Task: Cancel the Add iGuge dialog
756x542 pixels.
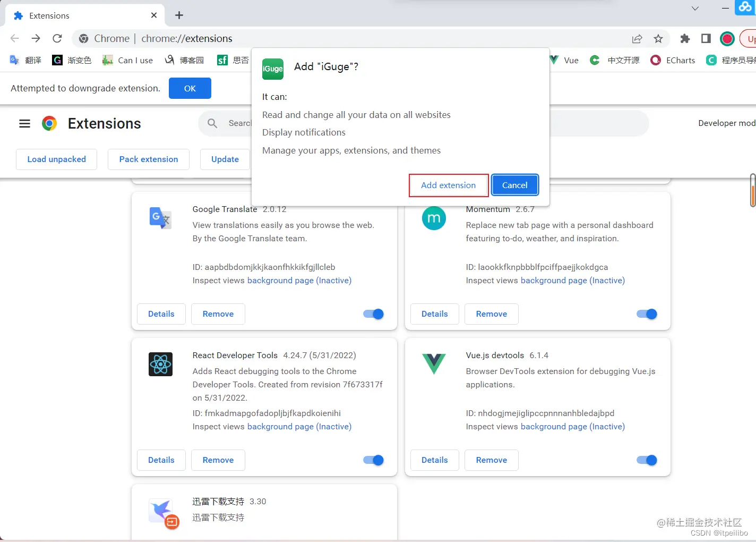Action: 515,185
